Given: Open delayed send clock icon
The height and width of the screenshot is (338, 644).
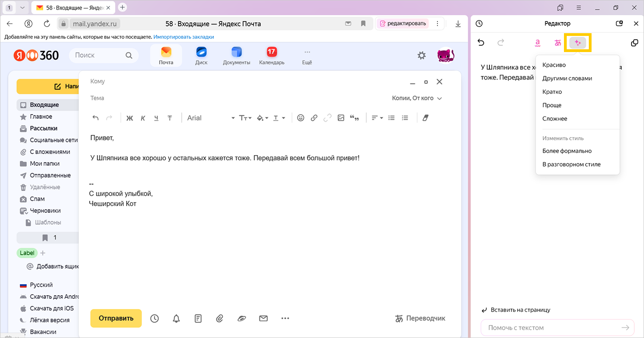Looking at the screenshot, I should (155, 318).
